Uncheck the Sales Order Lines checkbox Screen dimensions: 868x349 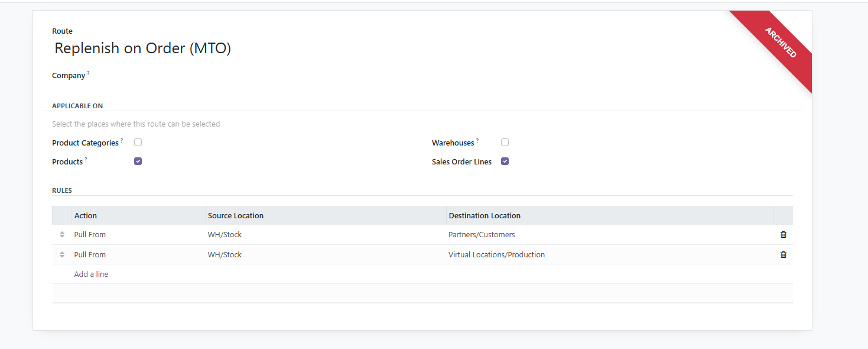pos(505,161)
